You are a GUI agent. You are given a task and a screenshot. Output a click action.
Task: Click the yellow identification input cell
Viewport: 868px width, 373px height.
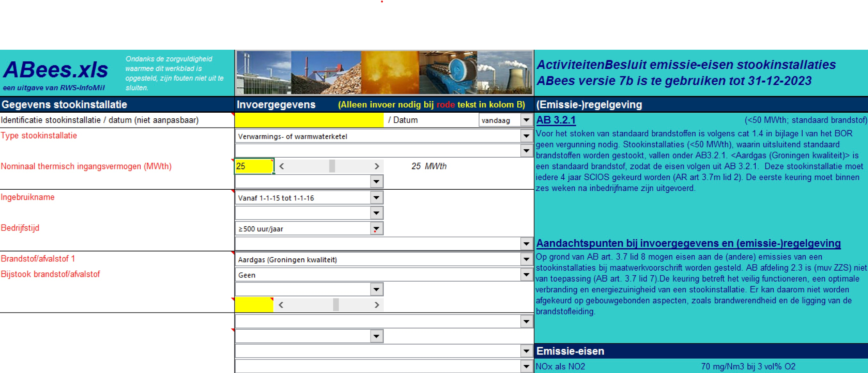[x=309, y=120]
